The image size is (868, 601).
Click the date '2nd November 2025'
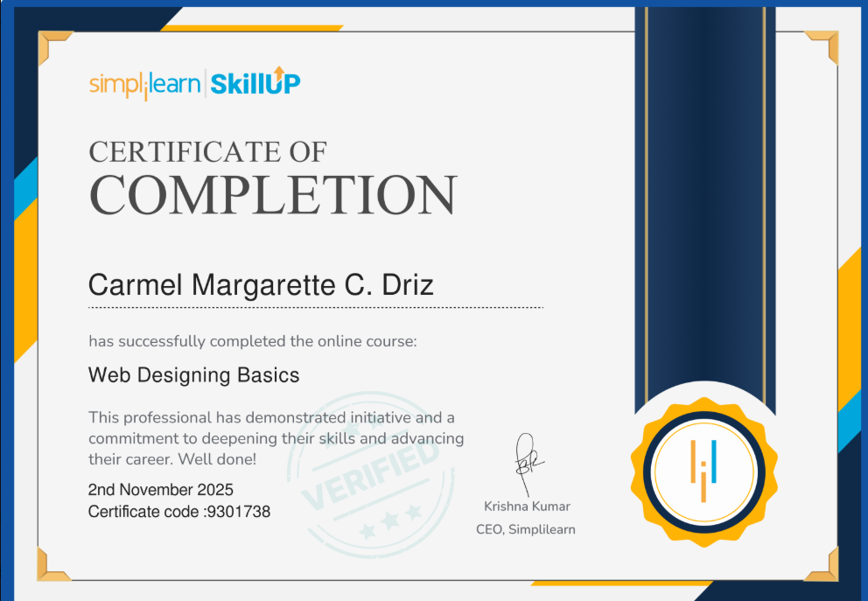click(160, 490)
